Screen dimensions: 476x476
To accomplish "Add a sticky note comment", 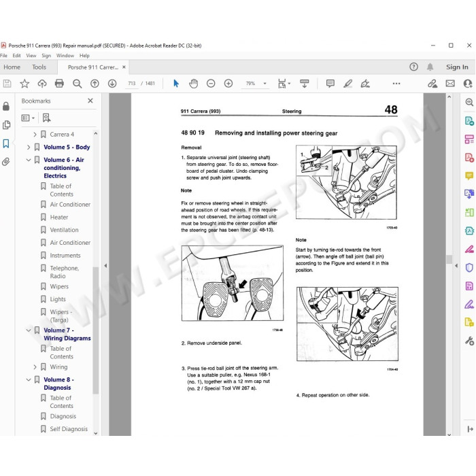I will pyautogui.click(x=330, y=83).
